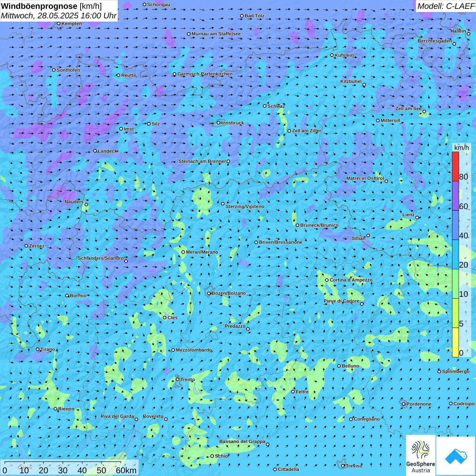The height and width of the screenshot is (476, 476).
Task: Click the 'Rovereto' label
Action: click(153, 416)
